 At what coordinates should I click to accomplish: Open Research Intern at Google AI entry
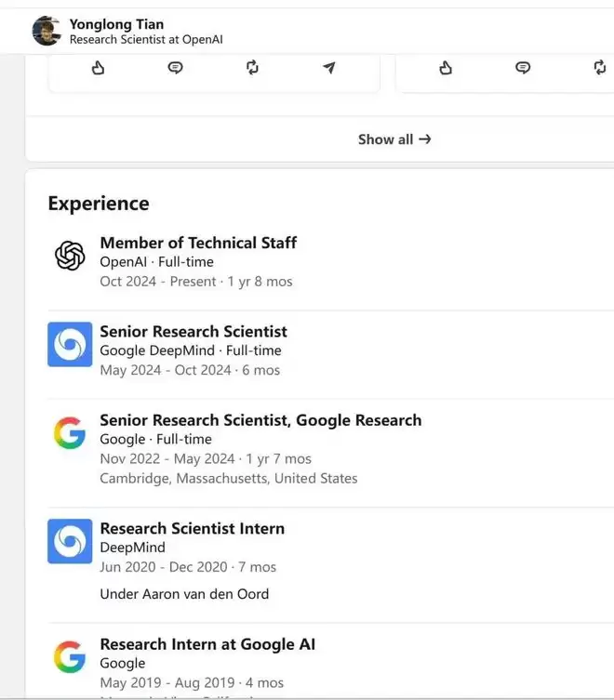pos(207,644)
